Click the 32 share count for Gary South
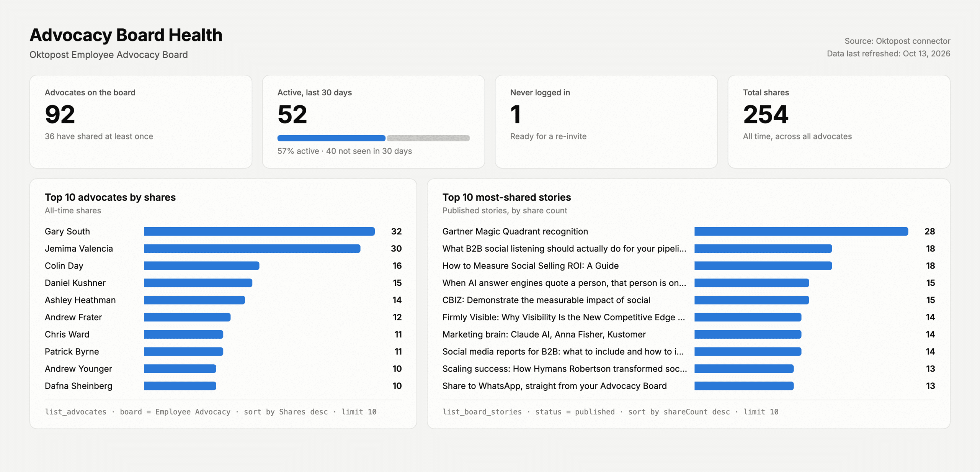Image resolution: width=980 pixels, height=472 pixels. [396, 231]
